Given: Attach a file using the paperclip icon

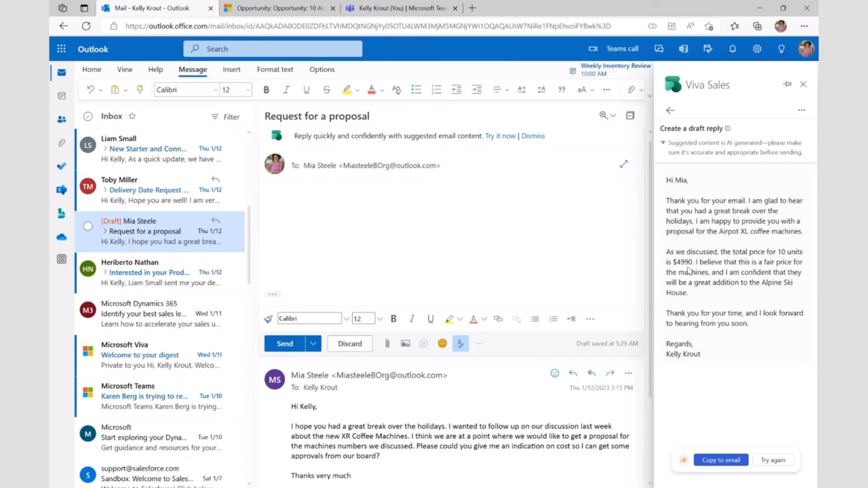Looking at the screenshot, I should (x=387, y=343).
